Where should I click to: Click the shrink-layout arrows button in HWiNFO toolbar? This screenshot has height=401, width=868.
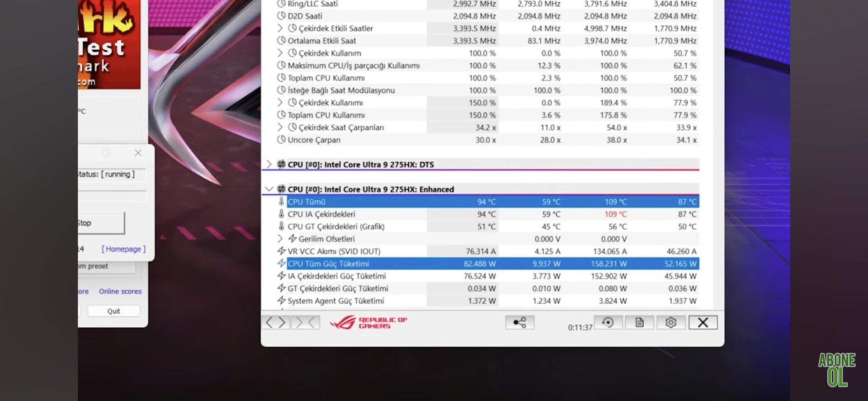(306, 322)
